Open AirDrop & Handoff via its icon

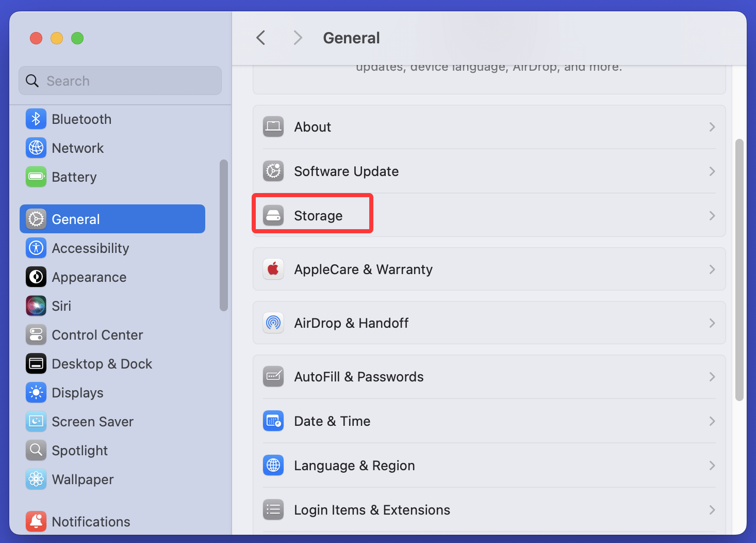point(273,323)
